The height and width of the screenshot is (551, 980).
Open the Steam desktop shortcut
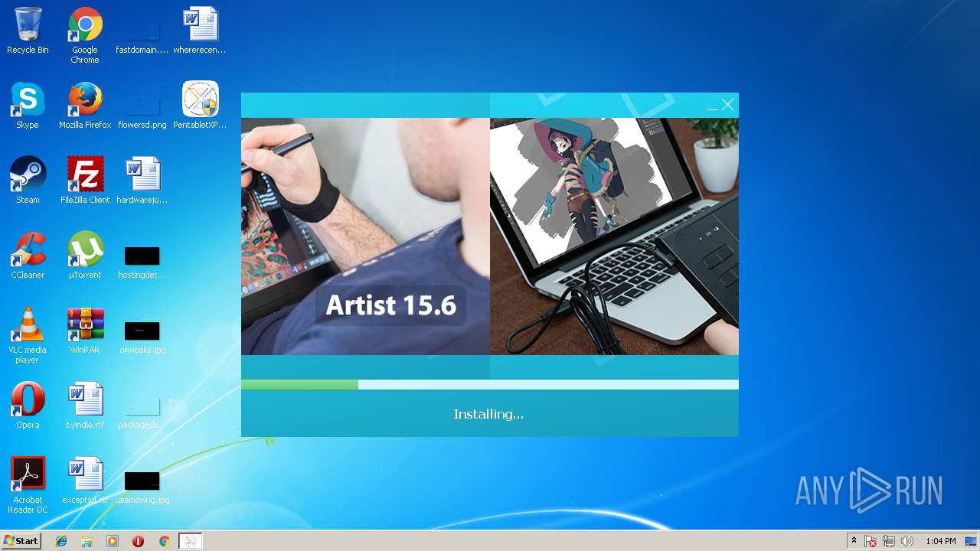(28, 181)
